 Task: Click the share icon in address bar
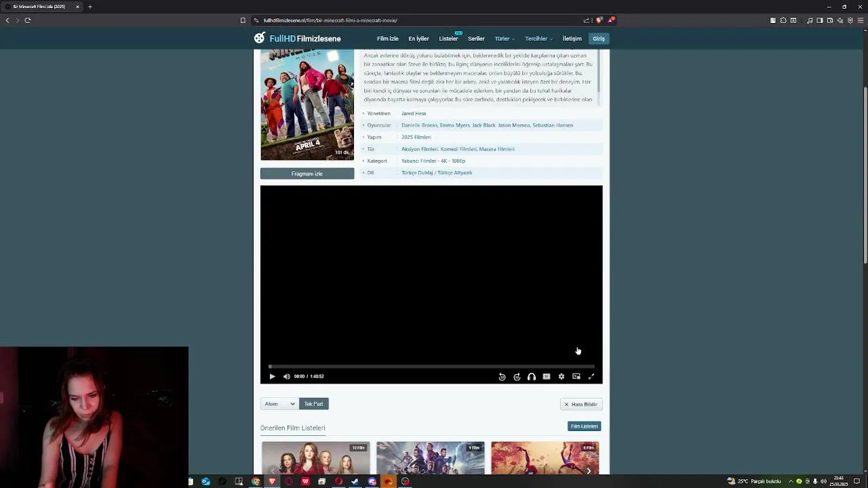[587, 20]
